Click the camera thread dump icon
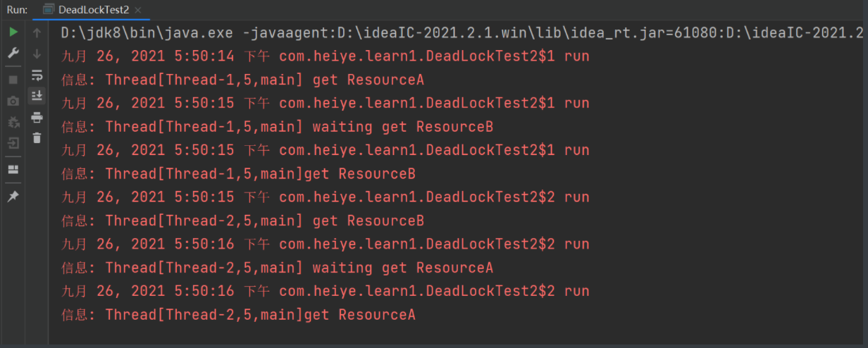Viewport: 868px width, 348px height. [x=13, y=101]
